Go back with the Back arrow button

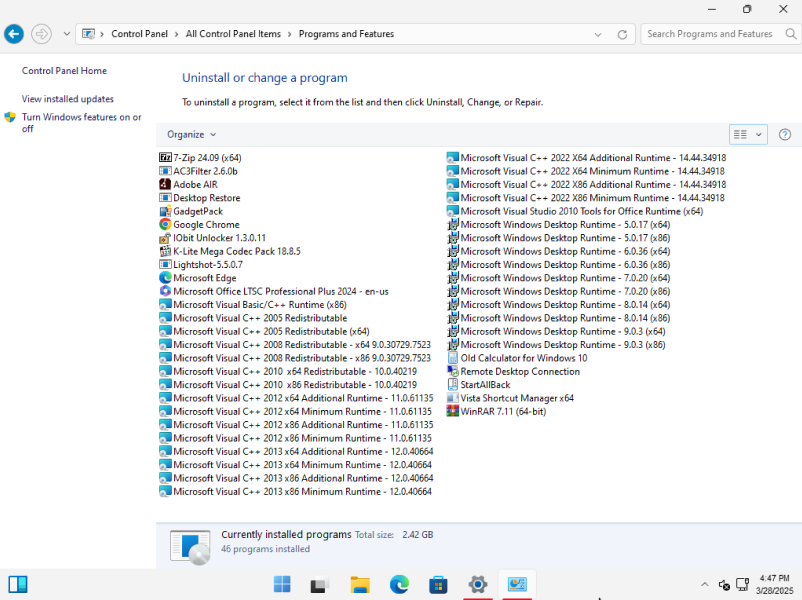(x=14, y=34)
